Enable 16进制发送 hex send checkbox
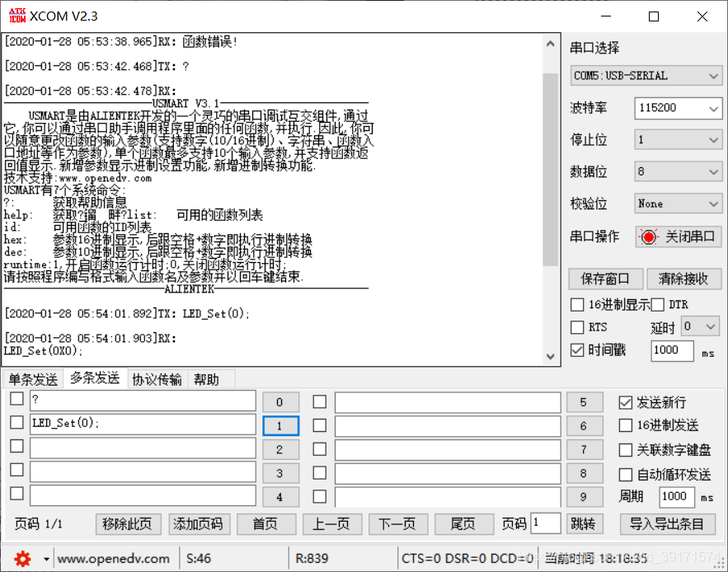This screenshot has width=728, height=572. 626,425
